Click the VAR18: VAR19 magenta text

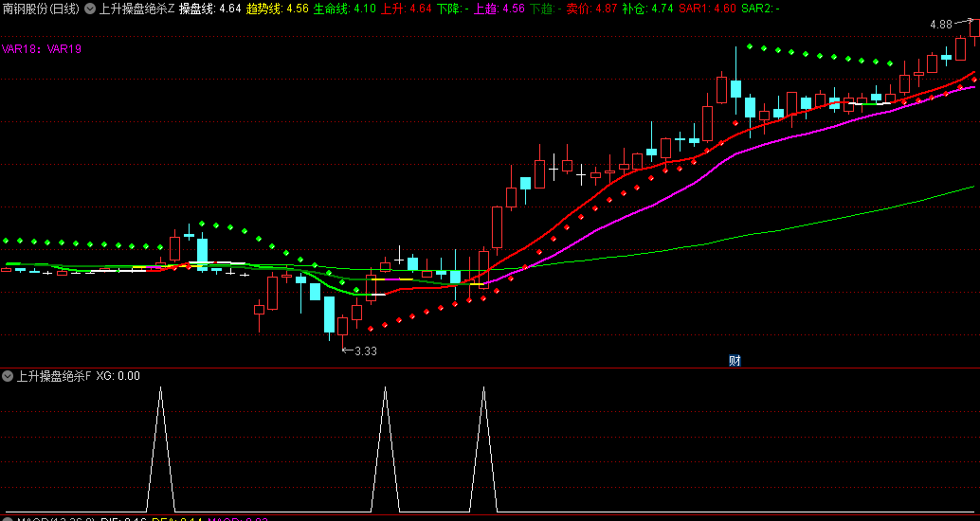click(x=42, y=49)
